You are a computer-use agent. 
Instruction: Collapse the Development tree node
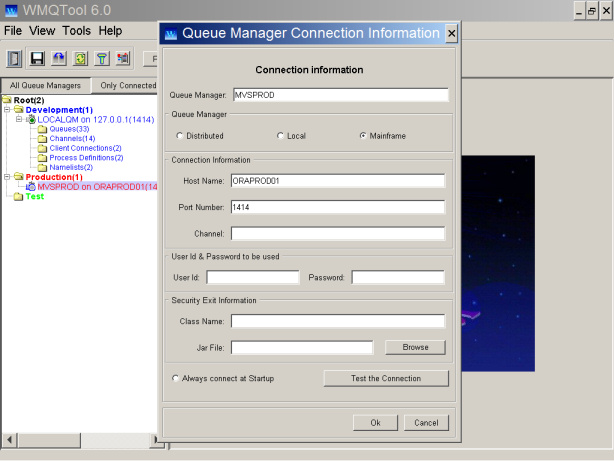coord(7,110)
